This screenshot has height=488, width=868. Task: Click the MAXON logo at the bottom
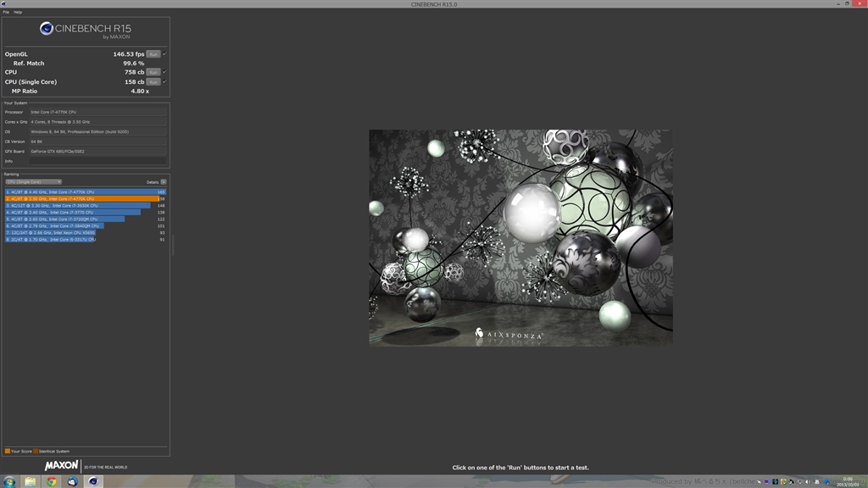(62, 465)
